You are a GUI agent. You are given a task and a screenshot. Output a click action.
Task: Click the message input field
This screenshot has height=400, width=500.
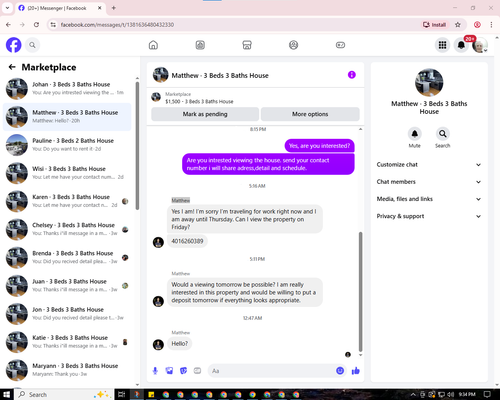[272, 371]
